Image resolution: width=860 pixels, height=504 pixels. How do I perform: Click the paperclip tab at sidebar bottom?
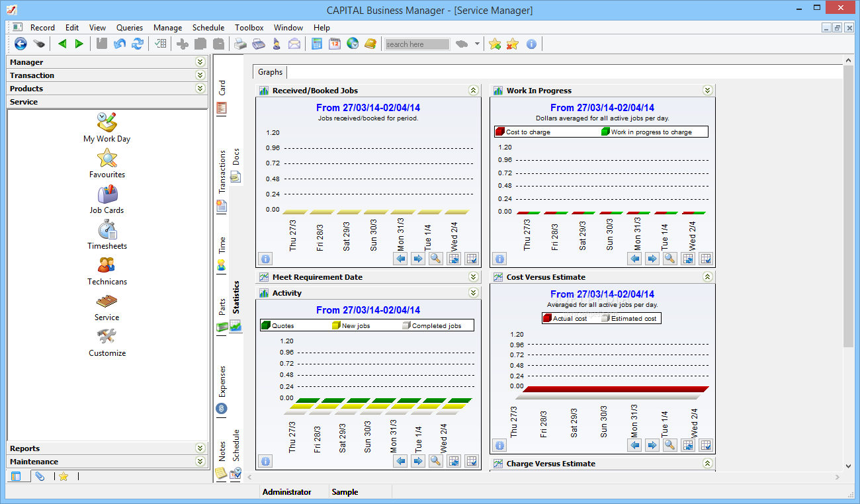(x=40, y=476)
